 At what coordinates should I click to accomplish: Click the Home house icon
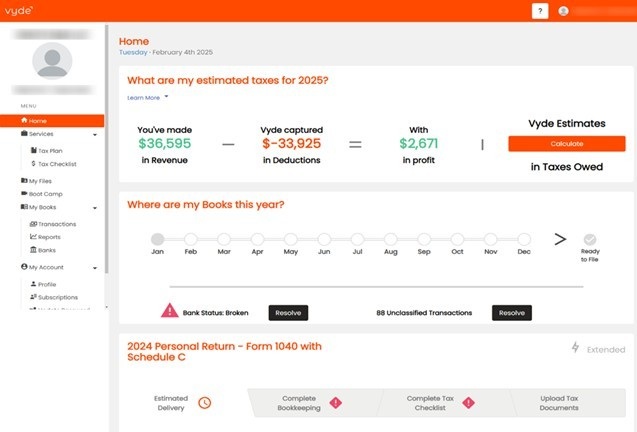click(x=24, y=120)
